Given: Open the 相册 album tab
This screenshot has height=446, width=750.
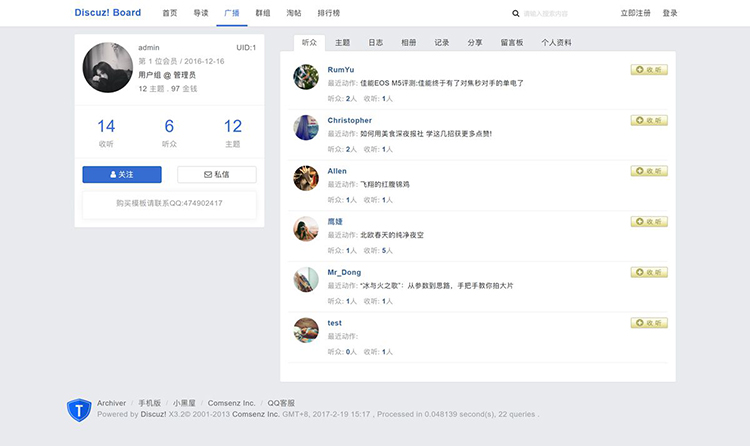Looking at the screenshot, I should [x=408, y=43].
